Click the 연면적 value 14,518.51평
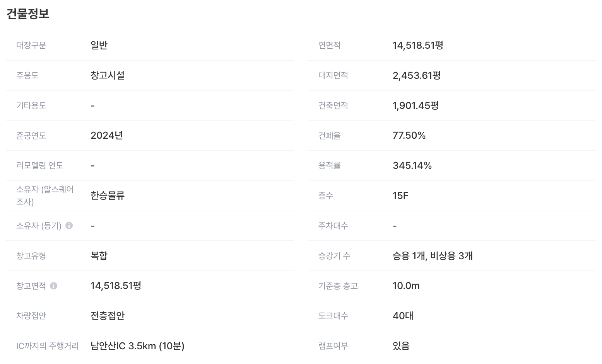Screen dimensions: 602x364 coord(418,45)
